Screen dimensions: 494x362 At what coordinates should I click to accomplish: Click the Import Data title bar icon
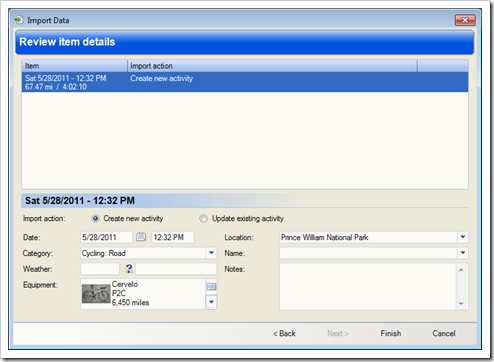click(x=19, y=20)
